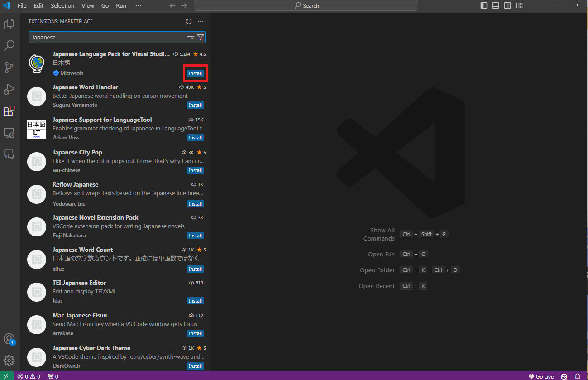The height and width of the screenshot is (380, 588).
Task: Install Japanese City Pop
Action: [x=195, y=170]
